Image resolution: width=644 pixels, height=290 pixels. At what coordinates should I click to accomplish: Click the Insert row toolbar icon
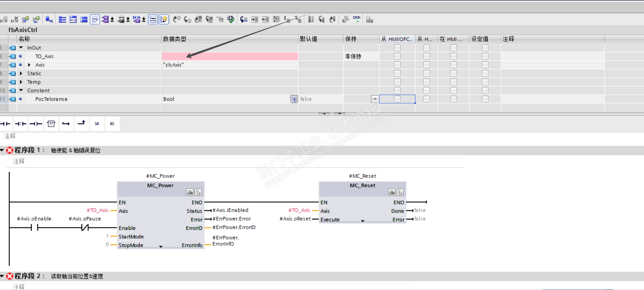tap(26, 19)
